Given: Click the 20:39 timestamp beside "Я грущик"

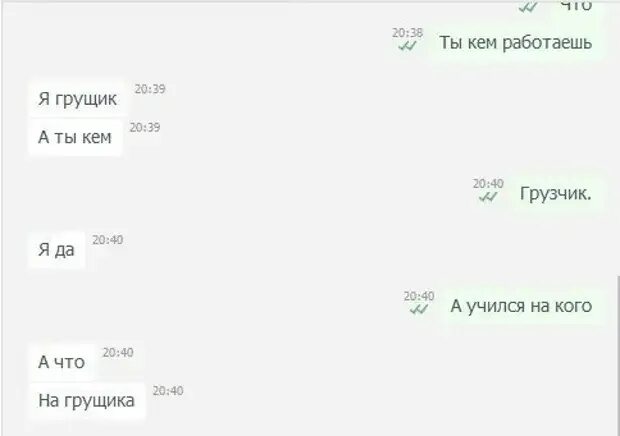Looking at the screenshot, I should 150,89.
